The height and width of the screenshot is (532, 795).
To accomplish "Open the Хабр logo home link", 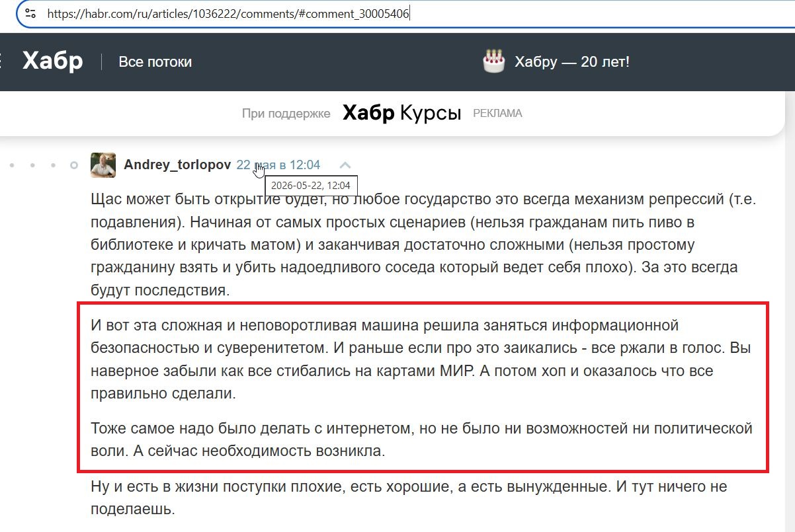I will point(53,61).
